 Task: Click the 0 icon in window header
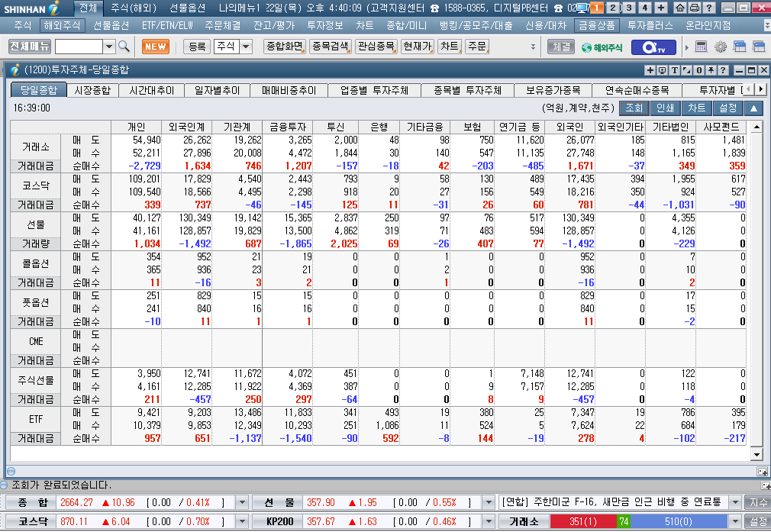(698, 70)
